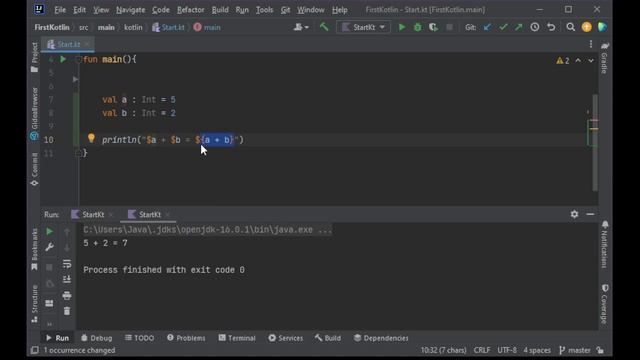Screen dimensions: 640x360
Task: Open the Terminal tool window
Action: (x=237, y=338)
